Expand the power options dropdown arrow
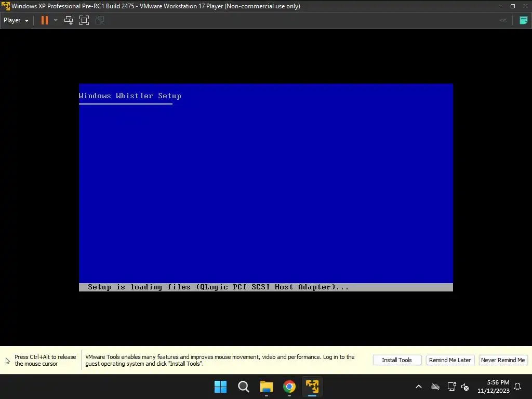 point(56,20)
